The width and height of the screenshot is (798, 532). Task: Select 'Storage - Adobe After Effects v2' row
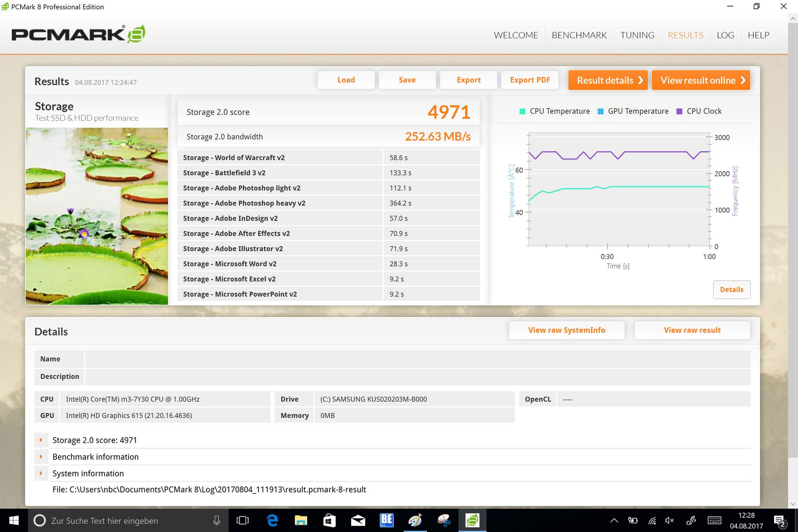pos(329,234)
